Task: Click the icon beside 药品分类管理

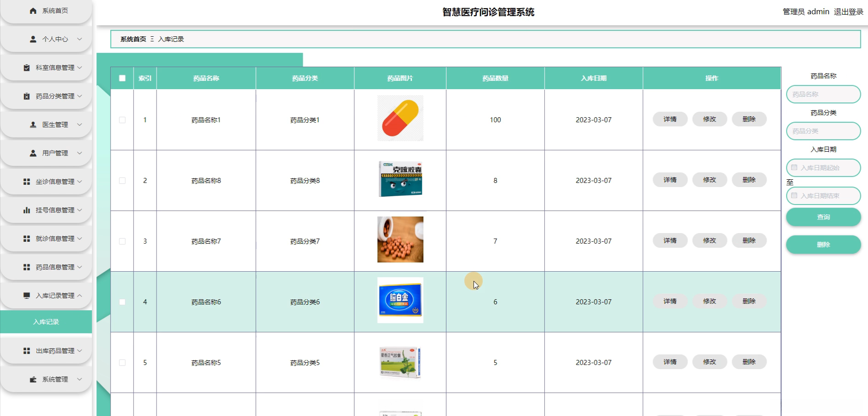Action: [27, 96]
